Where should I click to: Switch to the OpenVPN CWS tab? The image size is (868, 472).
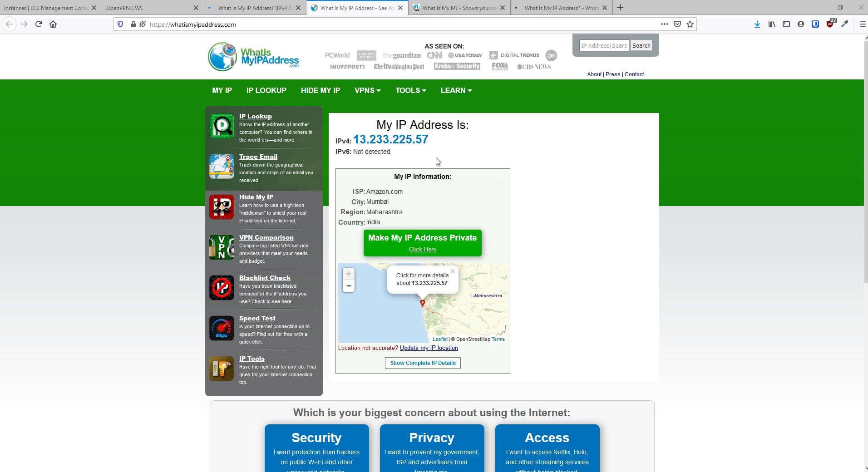[145, 8]
